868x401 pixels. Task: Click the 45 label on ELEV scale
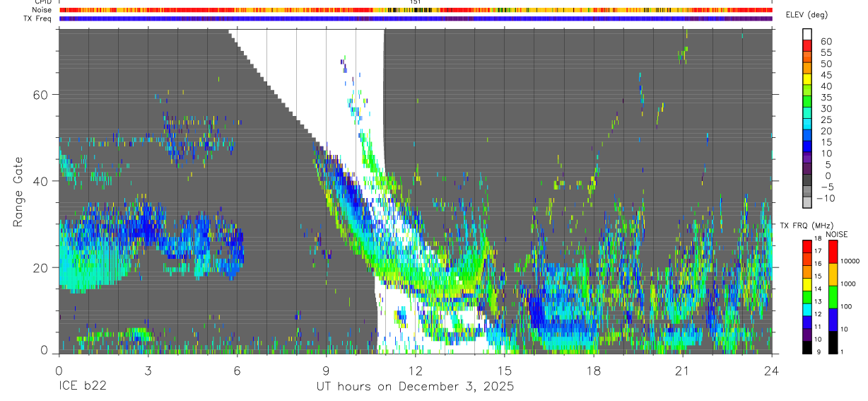(826, 76)
